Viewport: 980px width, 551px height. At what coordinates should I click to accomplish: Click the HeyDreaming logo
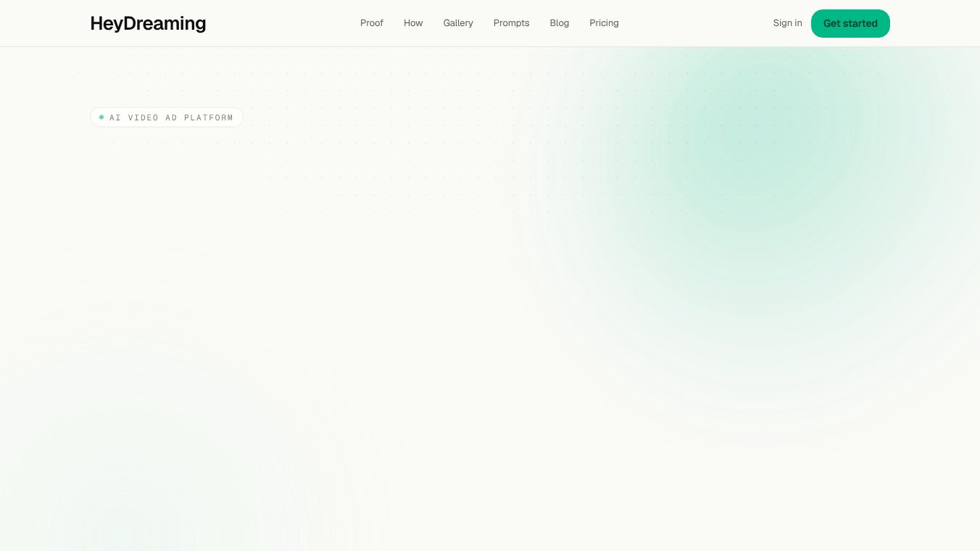click(148, 23)
